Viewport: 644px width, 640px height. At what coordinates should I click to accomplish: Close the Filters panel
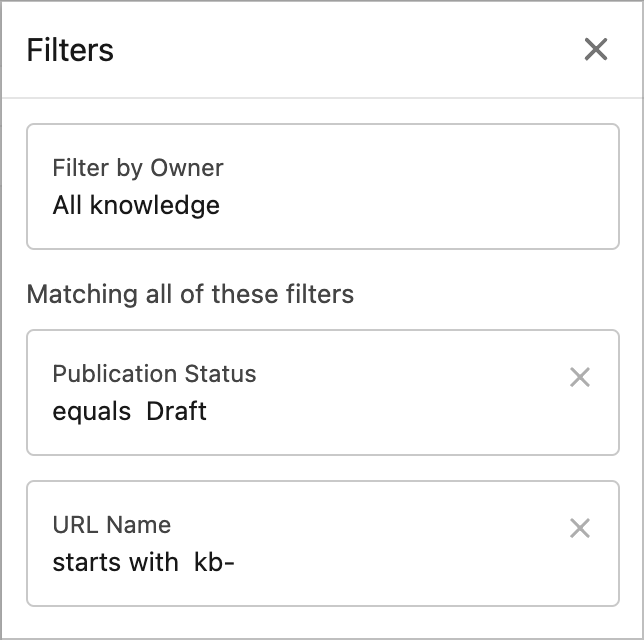tap(596, 49)
